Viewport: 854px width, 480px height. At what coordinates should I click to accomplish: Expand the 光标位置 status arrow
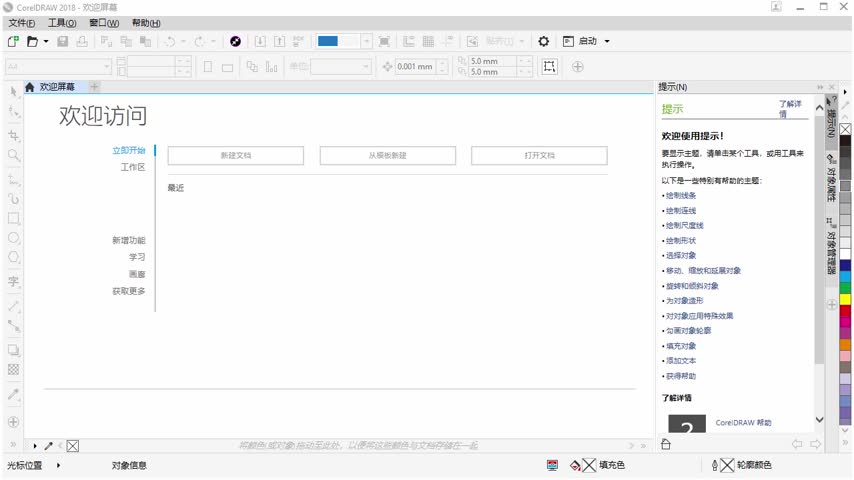58,465
